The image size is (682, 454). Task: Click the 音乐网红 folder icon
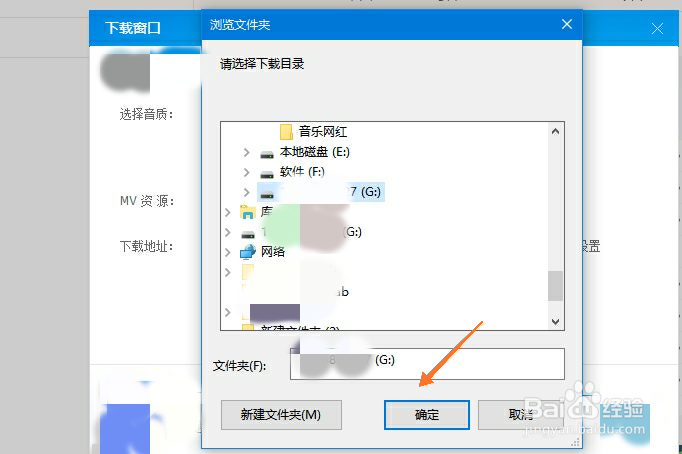tap(286, 131)
